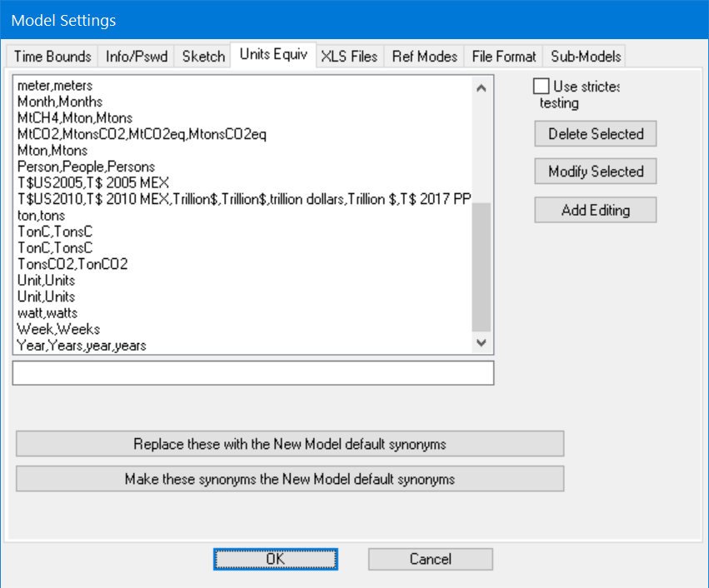
Task: Cancel the Model Settings dialog
Action: click(430, 559)
